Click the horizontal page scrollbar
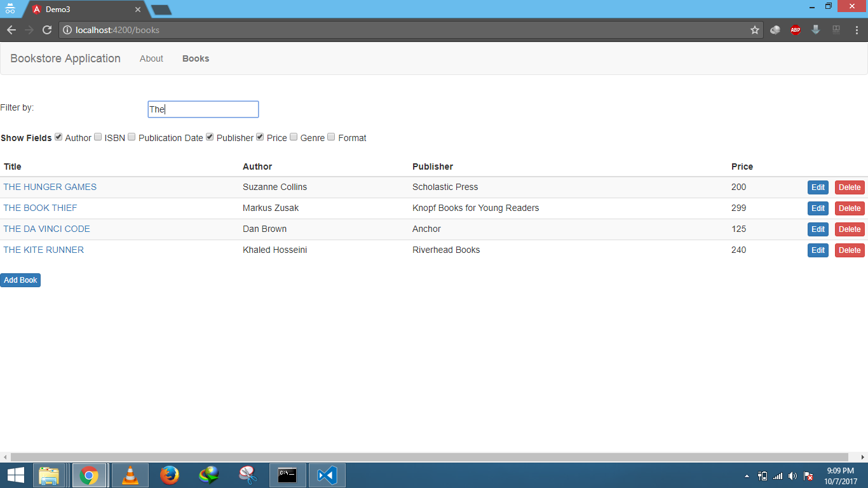The image size is (868, 488). tap(430, 457)
